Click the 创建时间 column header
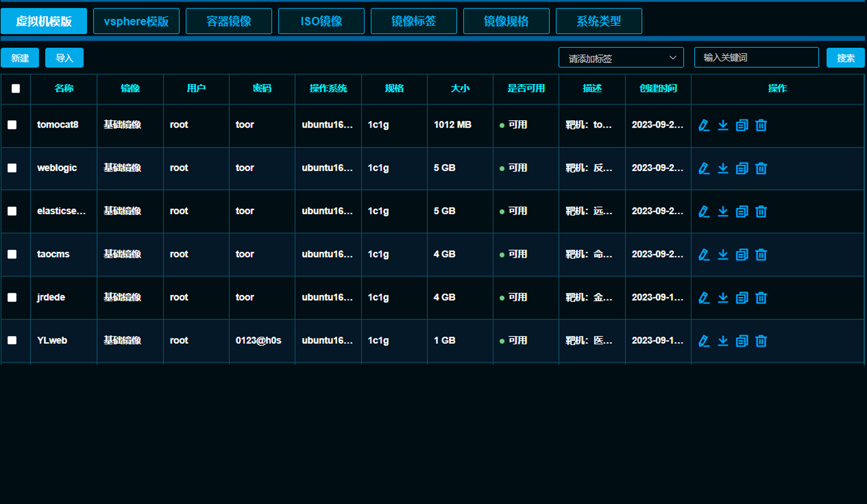Screen dimensions: 867x504 [658, 88]
